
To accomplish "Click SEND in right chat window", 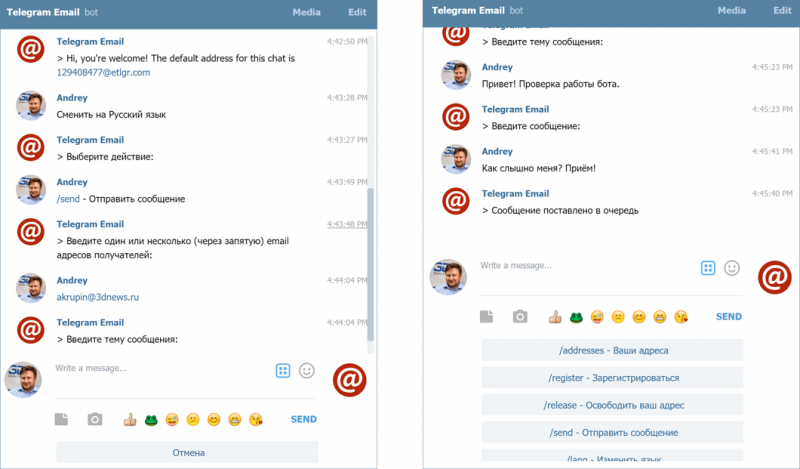I will 729,316.
